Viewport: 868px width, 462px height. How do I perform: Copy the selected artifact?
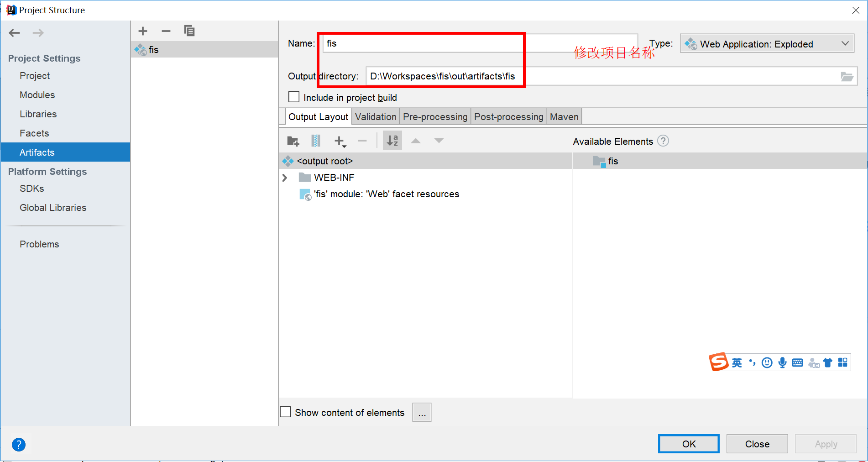[189, 31]
